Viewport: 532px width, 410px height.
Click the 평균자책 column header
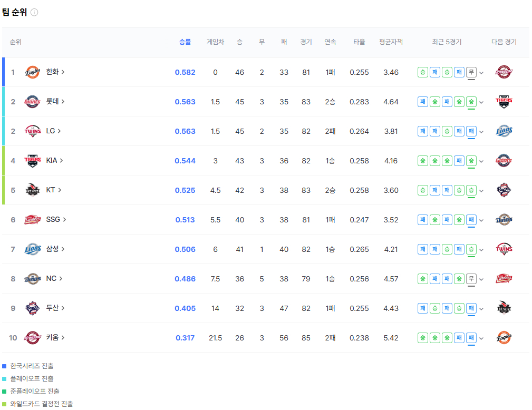click(391, 42)
